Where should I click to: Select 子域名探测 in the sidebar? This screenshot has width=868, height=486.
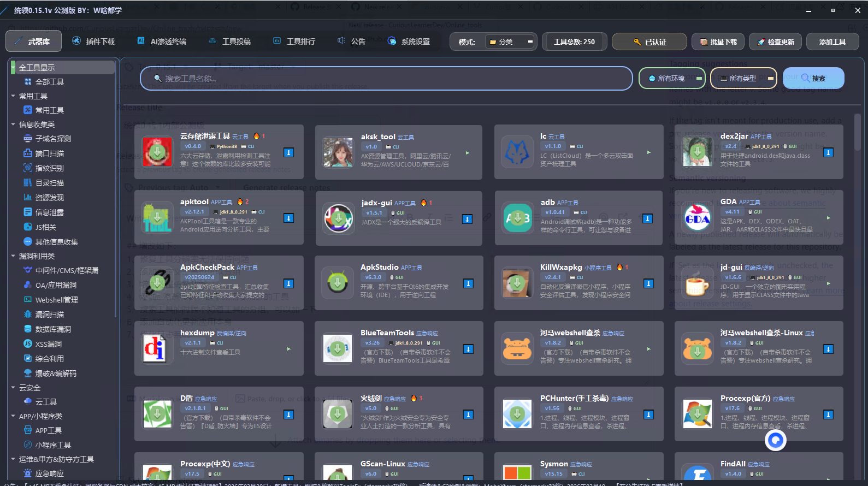(x=53, y=139)
